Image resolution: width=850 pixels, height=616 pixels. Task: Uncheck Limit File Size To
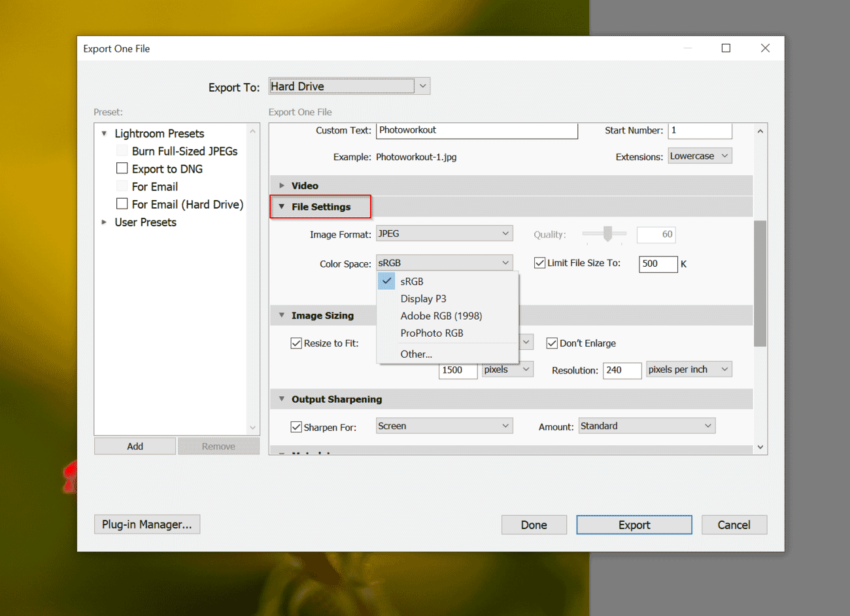[x=539, y=262]
